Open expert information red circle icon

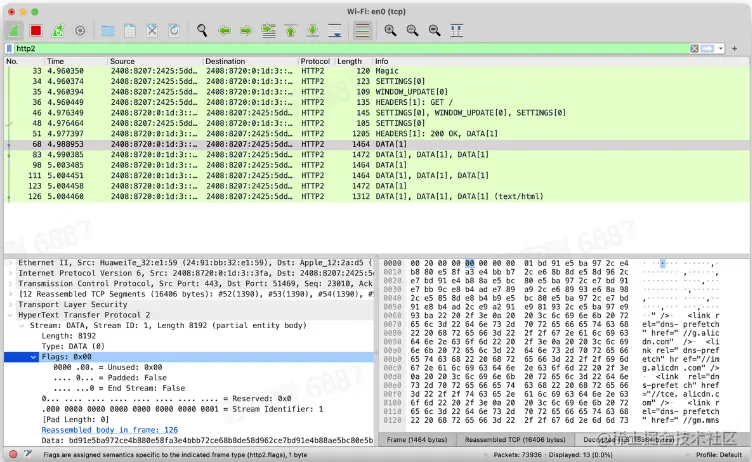(x=13, y=454)
